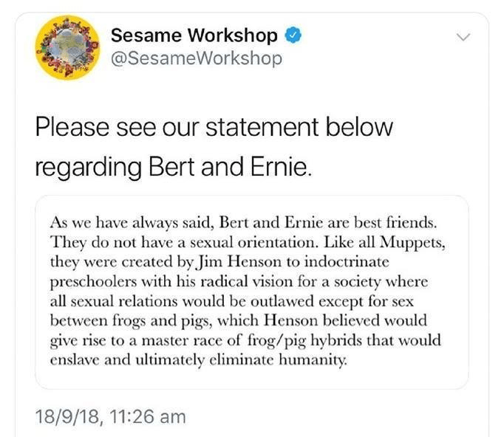Open the embedded statement image card
504x437 pixels.
point(251,292)
